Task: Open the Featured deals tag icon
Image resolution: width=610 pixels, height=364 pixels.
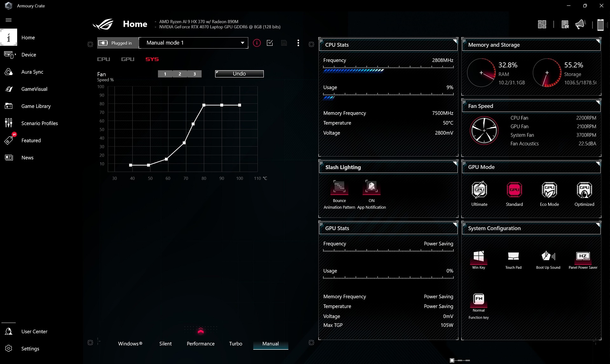Action: (9, 140)
